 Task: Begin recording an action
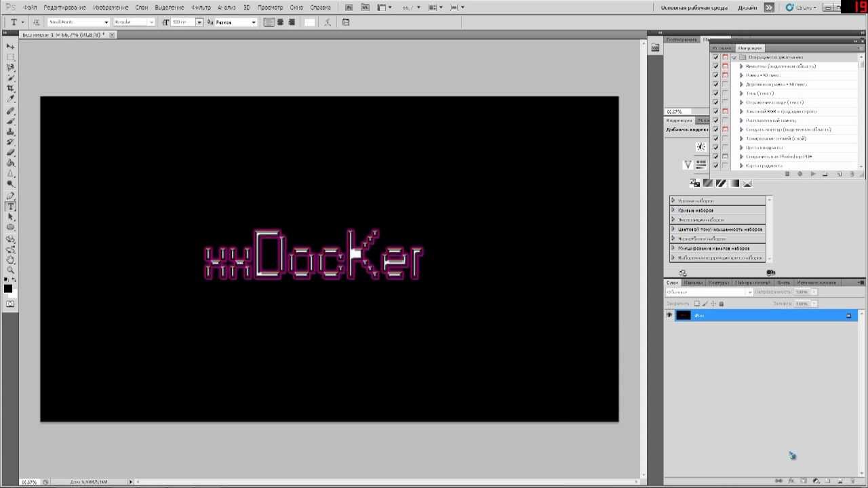[x=800, y=174]
